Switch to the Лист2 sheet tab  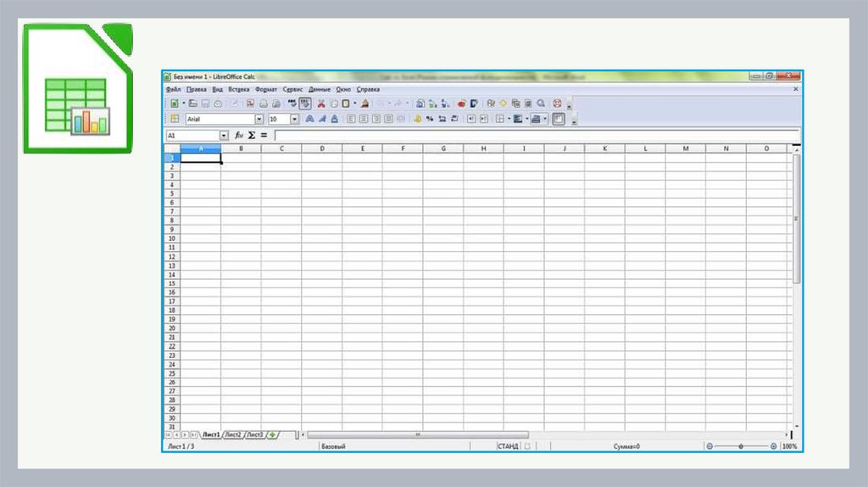click(233, 434)
